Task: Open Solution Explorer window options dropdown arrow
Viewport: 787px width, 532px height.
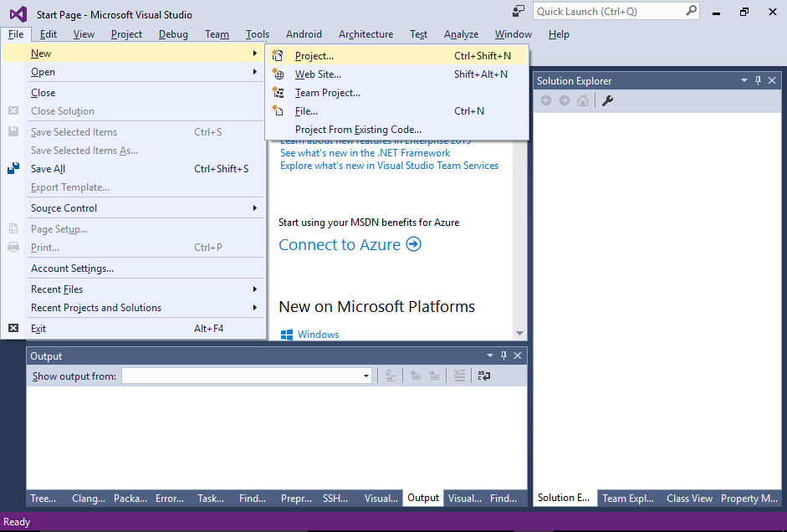Action: click(x=744, y=80)
